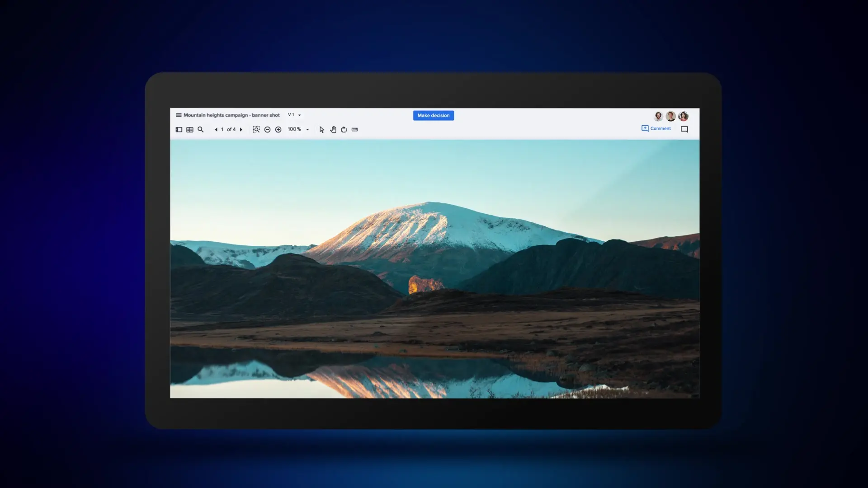Click the Make decision button

[x=433, y=116]
